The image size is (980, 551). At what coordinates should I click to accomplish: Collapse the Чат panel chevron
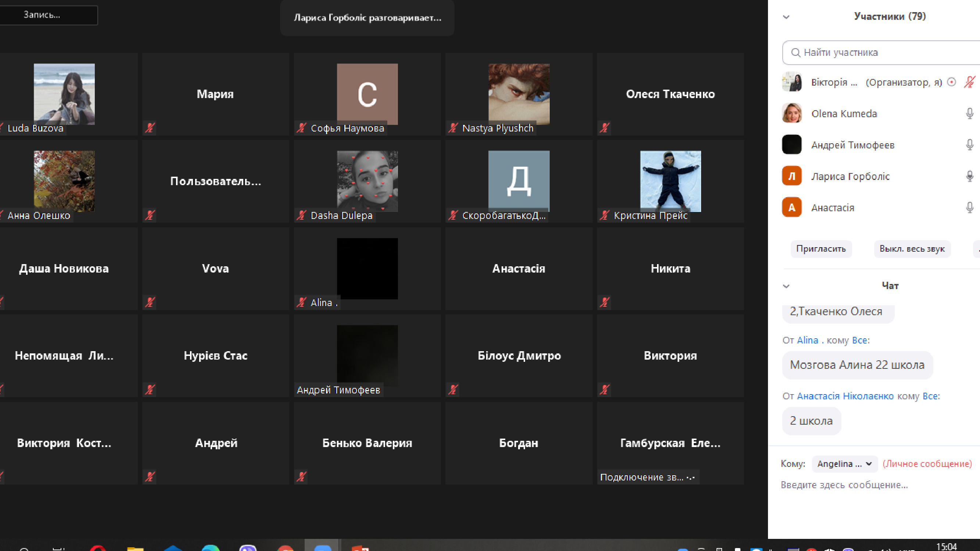(x=786, y=286)
